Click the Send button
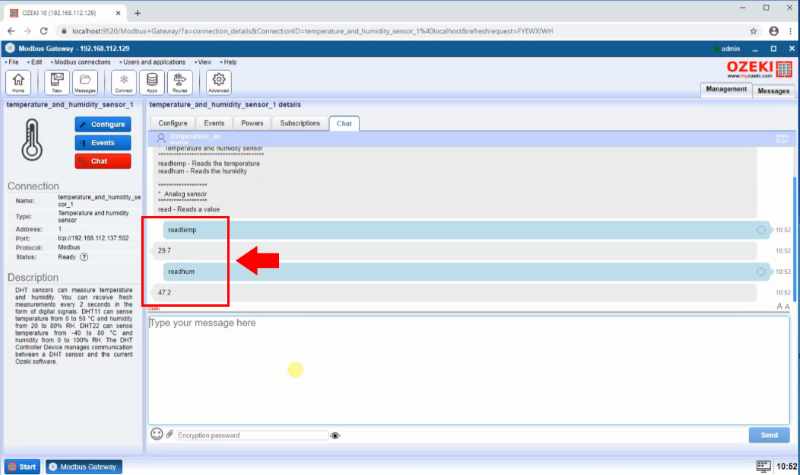This screenshot has height=475, width=800. [769, 435]
